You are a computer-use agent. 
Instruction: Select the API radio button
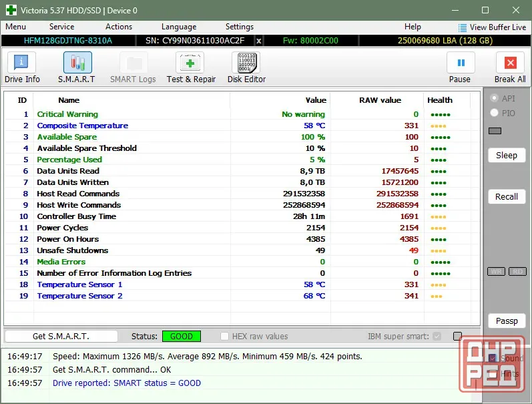[495, 98]
